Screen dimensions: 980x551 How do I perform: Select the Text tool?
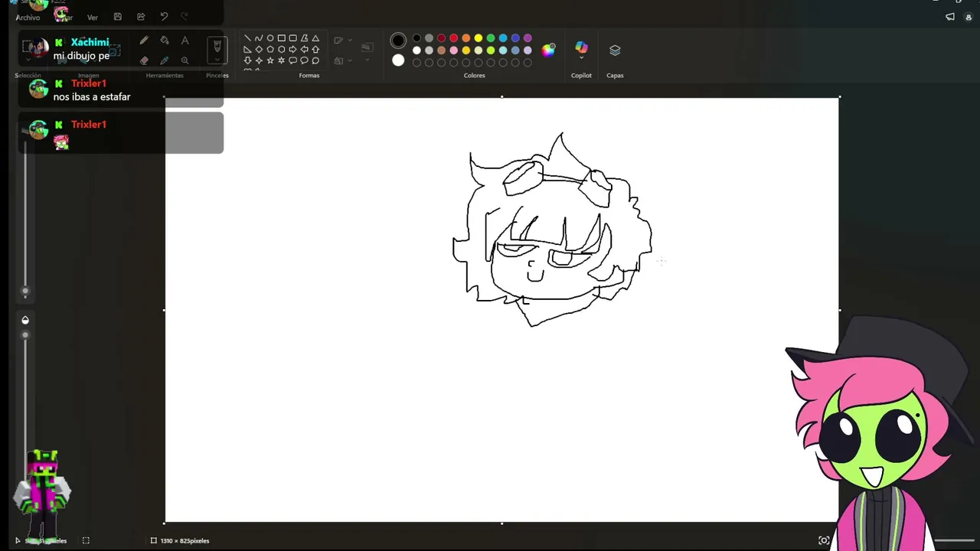[185, 41]
